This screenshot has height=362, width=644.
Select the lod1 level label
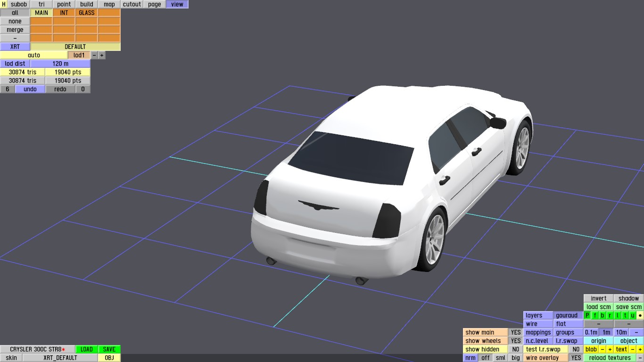(x=79, y=55)
